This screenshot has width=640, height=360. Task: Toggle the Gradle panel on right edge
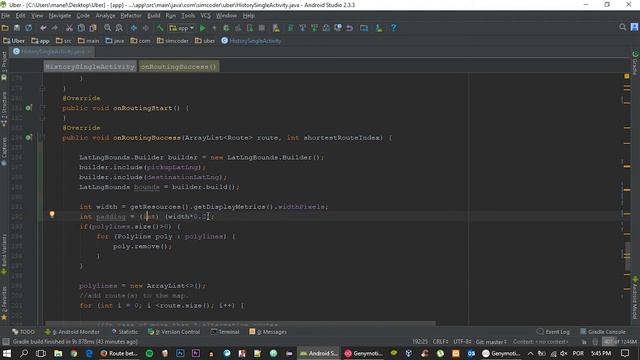coord(635,63)
